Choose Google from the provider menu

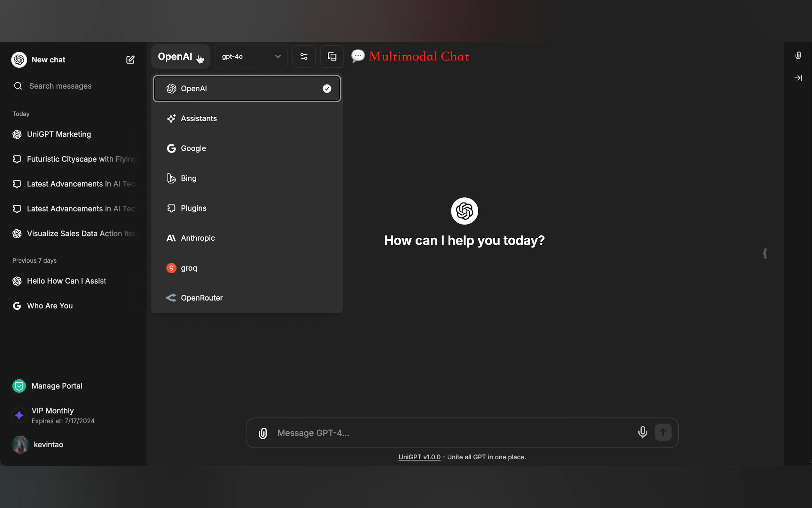click(193, 148)
